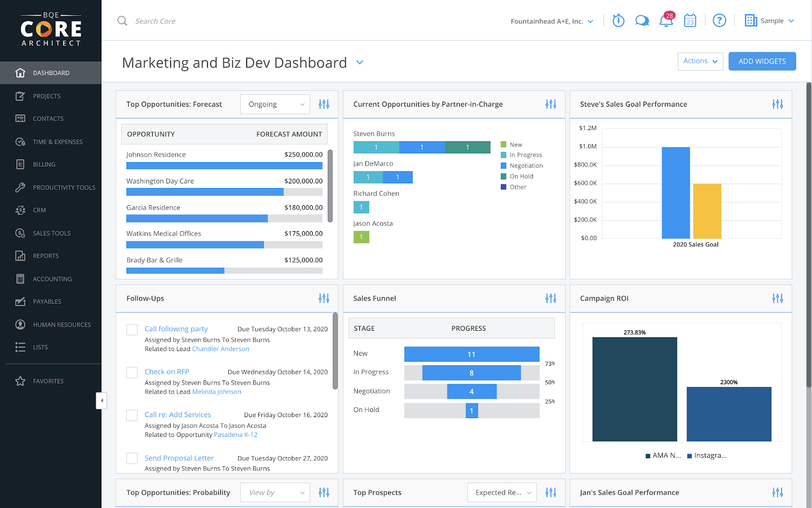This screenshot has width=812, height=508.
Task: Click the company building icon next to Sample
Action: point(751,21)
